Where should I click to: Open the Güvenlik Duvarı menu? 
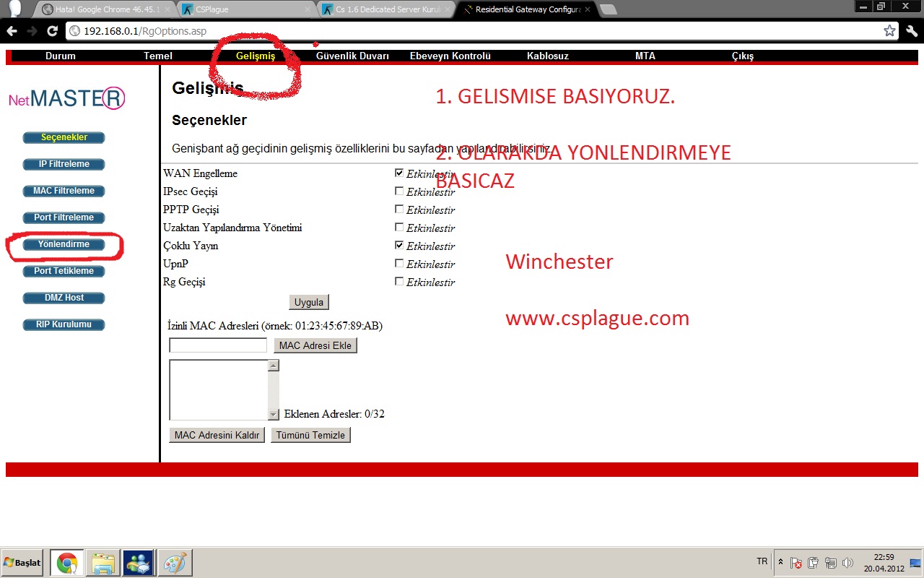pos(352,56)
